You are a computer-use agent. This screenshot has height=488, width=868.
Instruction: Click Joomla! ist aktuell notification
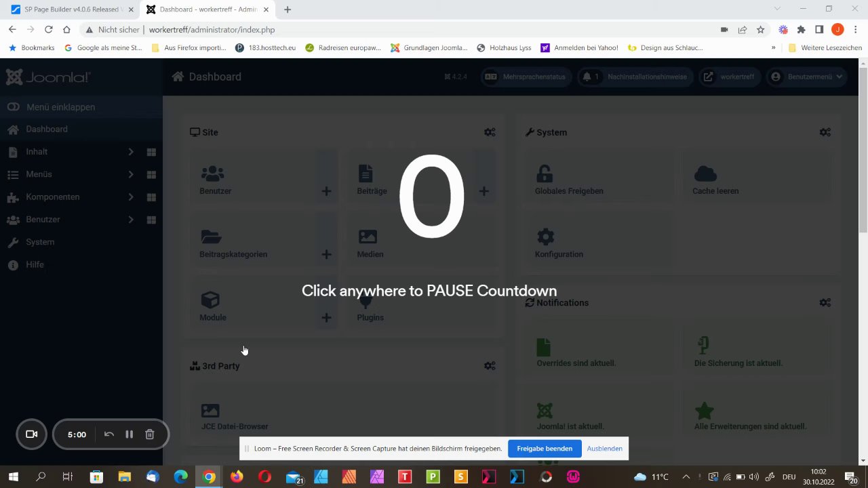coord(600,415)
